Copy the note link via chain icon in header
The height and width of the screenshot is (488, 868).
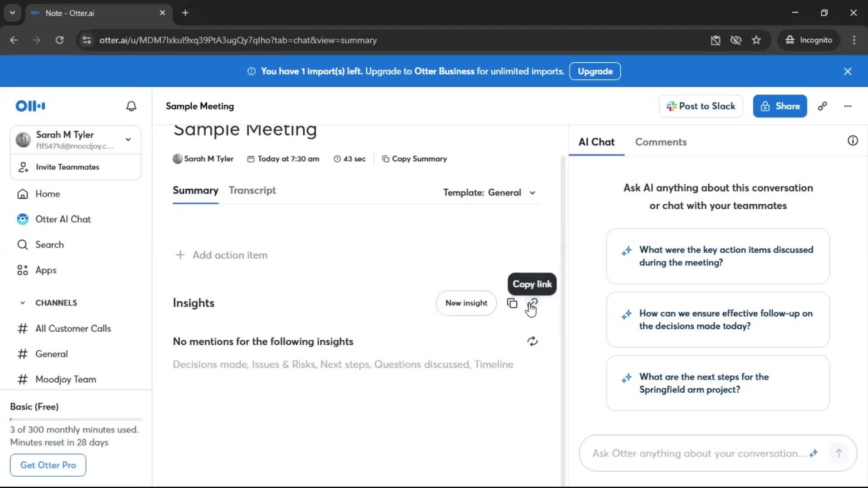pyautogui.click(x=822, y=106)
